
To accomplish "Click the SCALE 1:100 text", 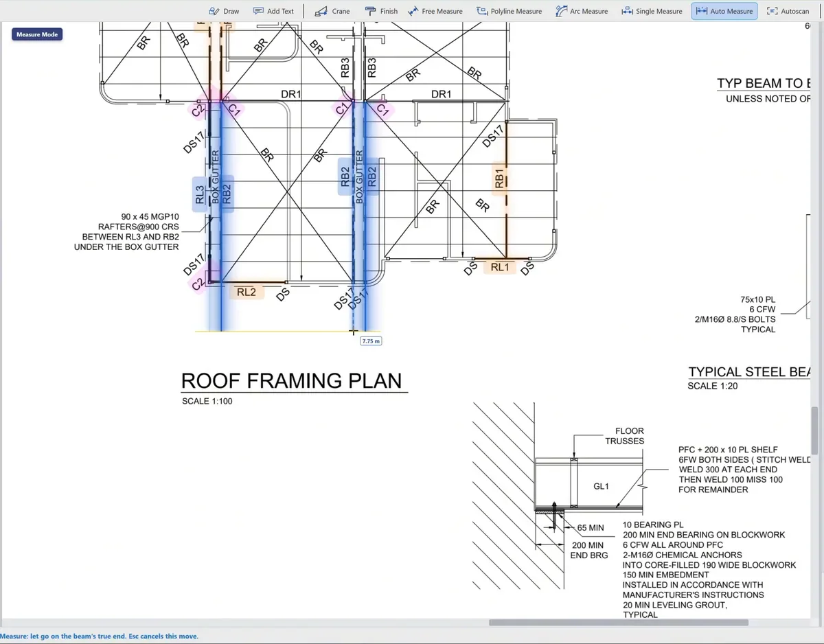I will tap(207, 401).
